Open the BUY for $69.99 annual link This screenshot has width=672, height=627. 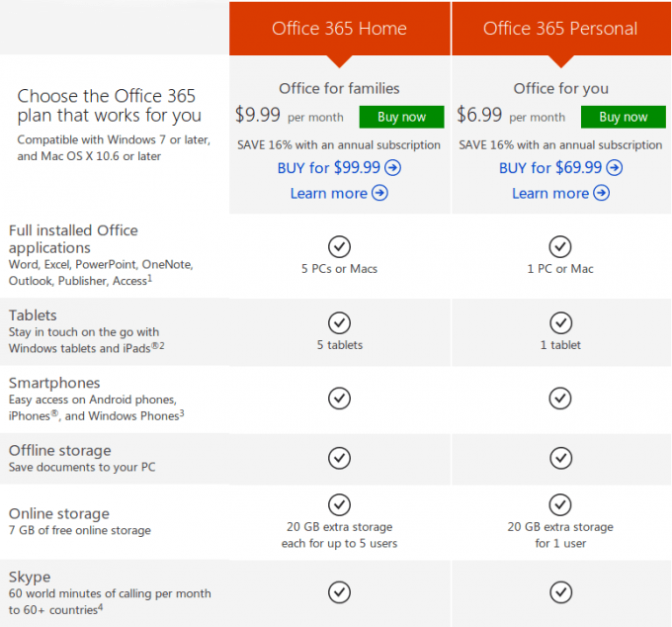click(x=560, y=167)
